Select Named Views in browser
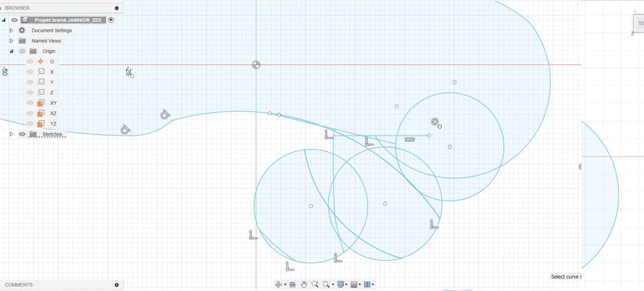The height and width of the screenshot is (291, 644). pyautogui.click(x=46, y=41)
